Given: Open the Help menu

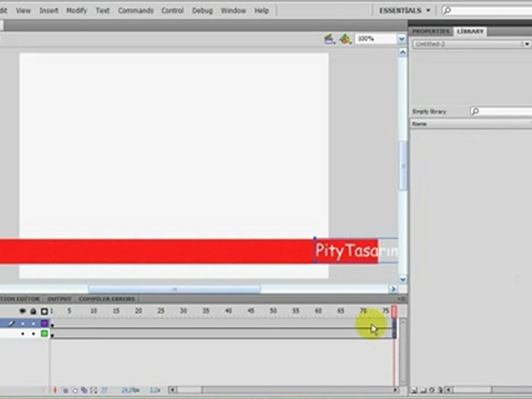Looking at the screenshot, I should click(x=262, y=11).
